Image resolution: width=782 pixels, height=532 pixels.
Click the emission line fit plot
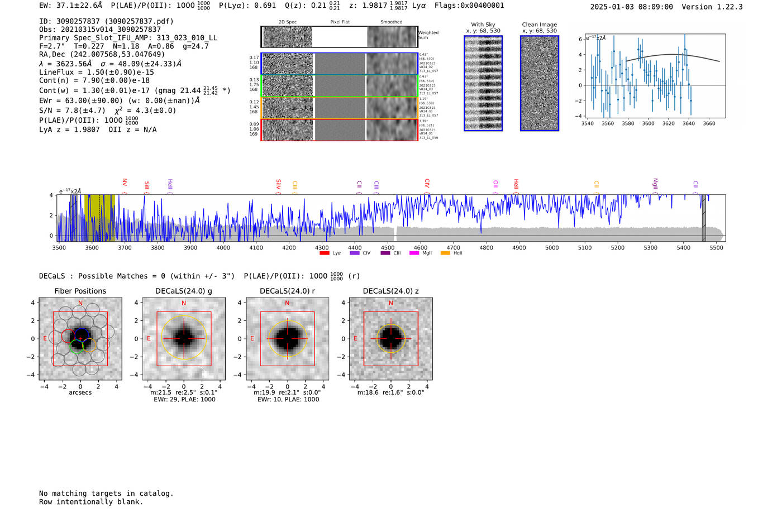point(655,76)
